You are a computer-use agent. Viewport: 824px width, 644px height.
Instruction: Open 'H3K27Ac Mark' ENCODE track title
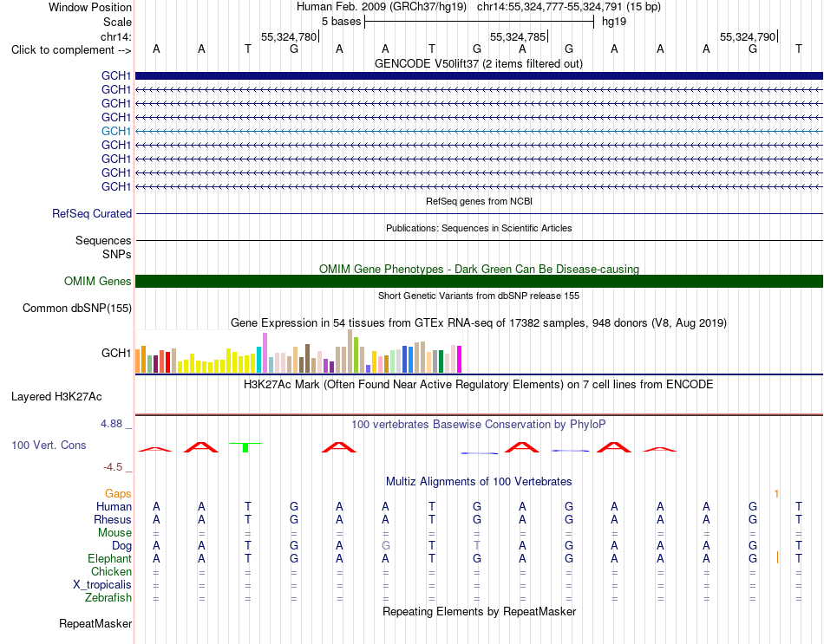point(479,385)
